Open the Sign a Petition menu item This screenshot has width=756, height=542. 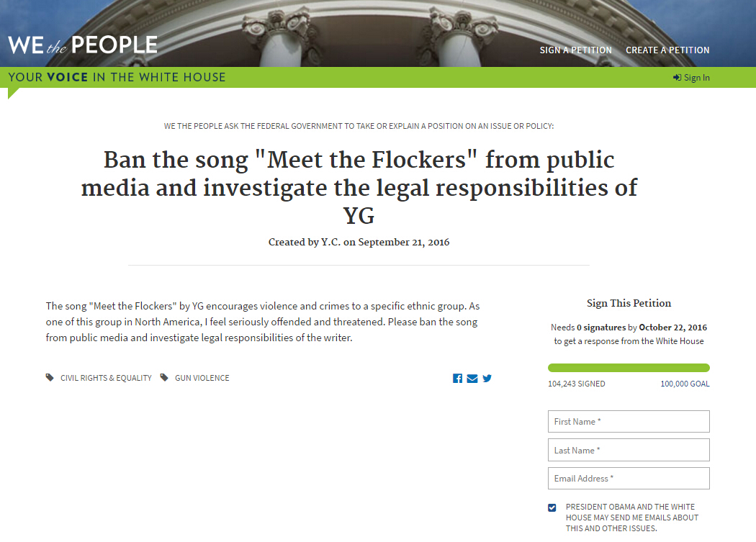tap(575, 50)
